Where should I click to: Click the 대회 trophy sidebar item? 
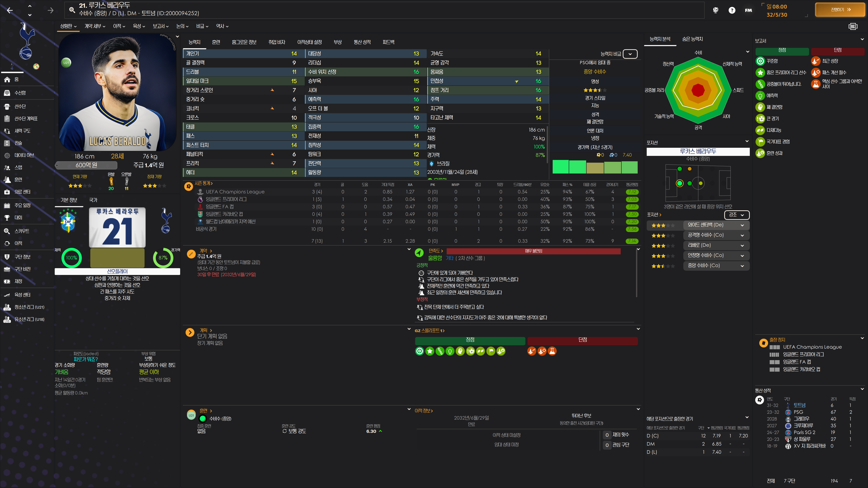coord(18,218)
